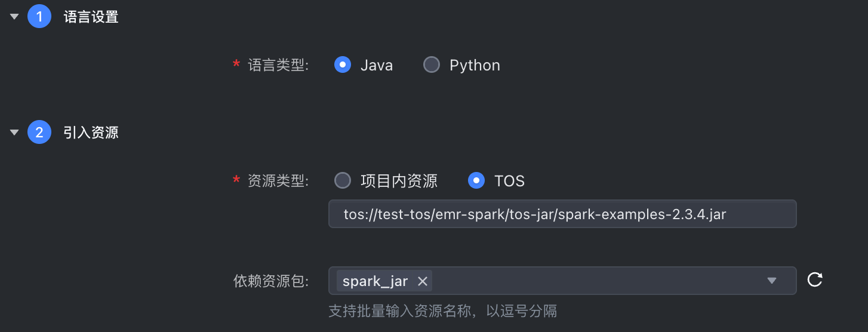
Task: Open the 依赖资源包 dropdown arrow
Action: coord(771,281)
